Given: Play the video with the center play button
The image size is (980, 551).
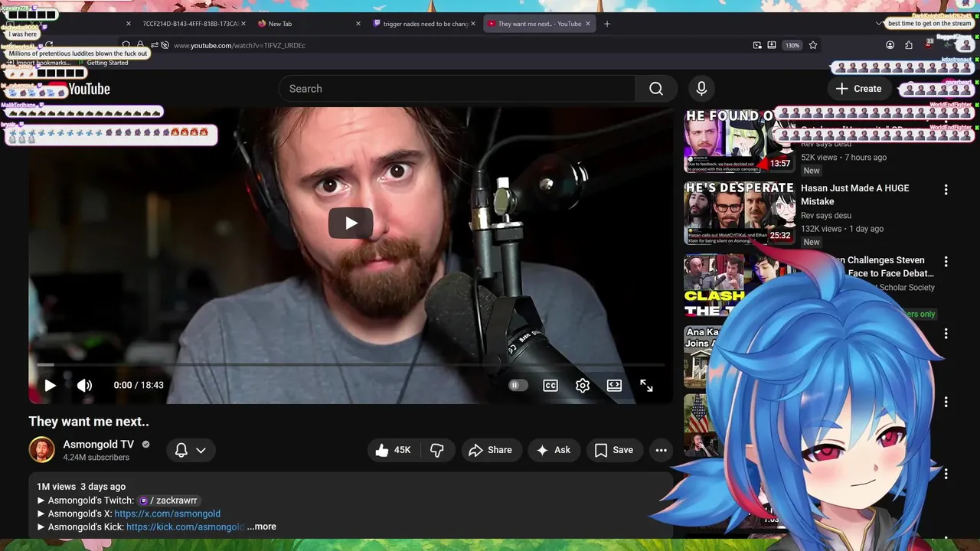Looking at the screenshot, I should pyautogui.click(x=351, y=223).
